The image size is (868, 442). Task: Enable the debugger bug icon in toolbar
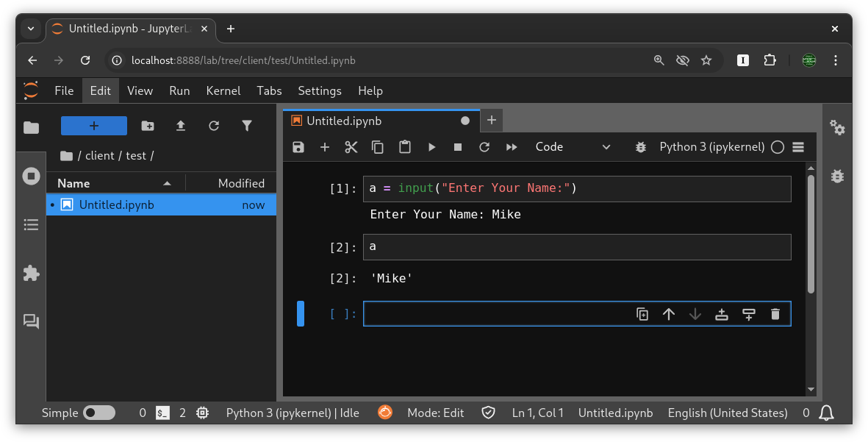(640, 147)
